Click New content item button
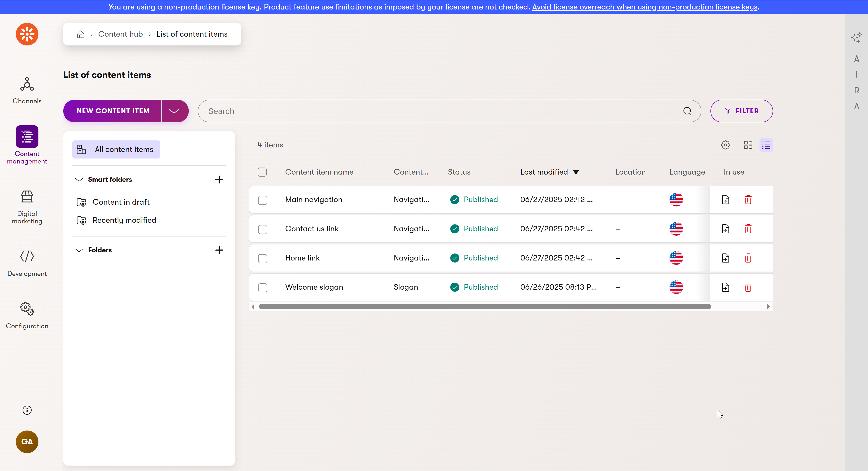Image resolution: width=868 pixels, height=471 pixels. pos(113,111)
